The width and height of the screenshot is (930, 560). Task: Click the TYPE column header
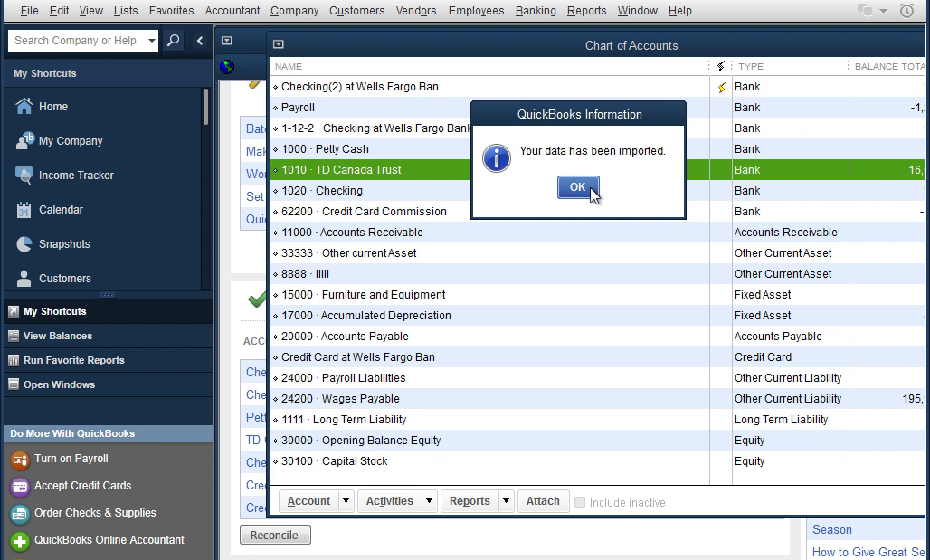click(751, 66)
